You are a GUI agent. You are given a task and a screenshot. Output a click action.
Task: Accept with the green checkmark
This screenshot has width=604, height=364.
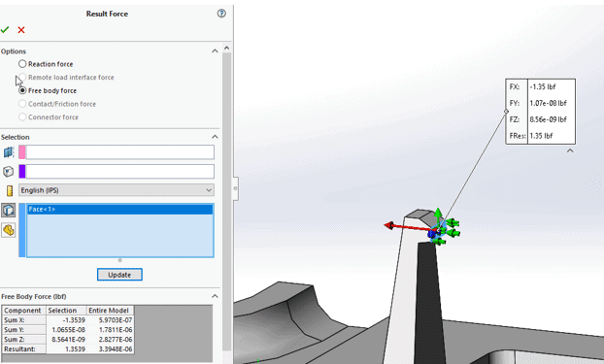click(x=5, y=30)
